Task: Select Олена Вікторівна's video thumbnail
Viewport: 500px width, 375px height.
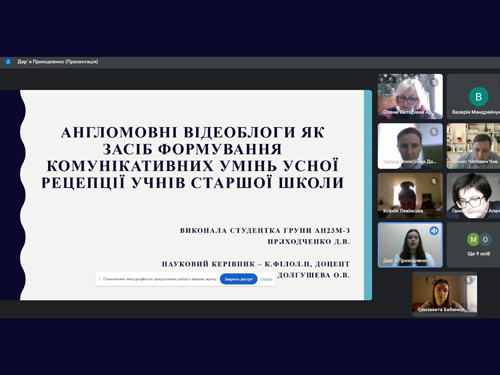Action: coord(410,96)
